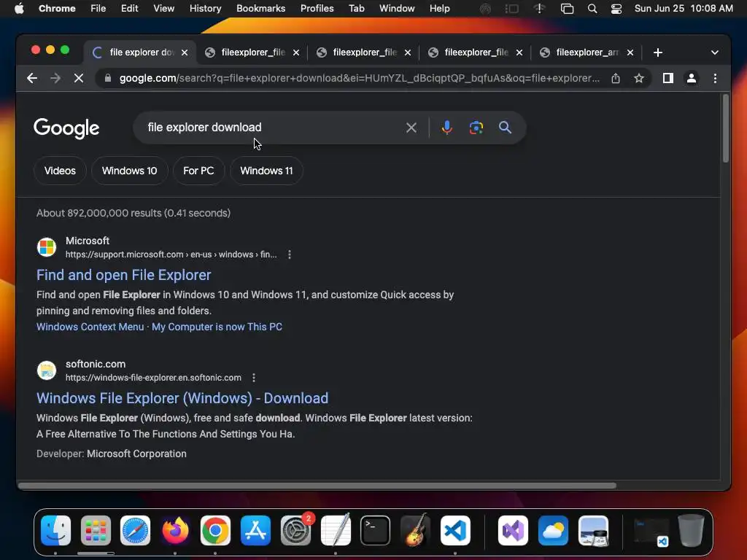Open 'Find and open File Explorer' result

pyautogui.click(x=124, y=275)
